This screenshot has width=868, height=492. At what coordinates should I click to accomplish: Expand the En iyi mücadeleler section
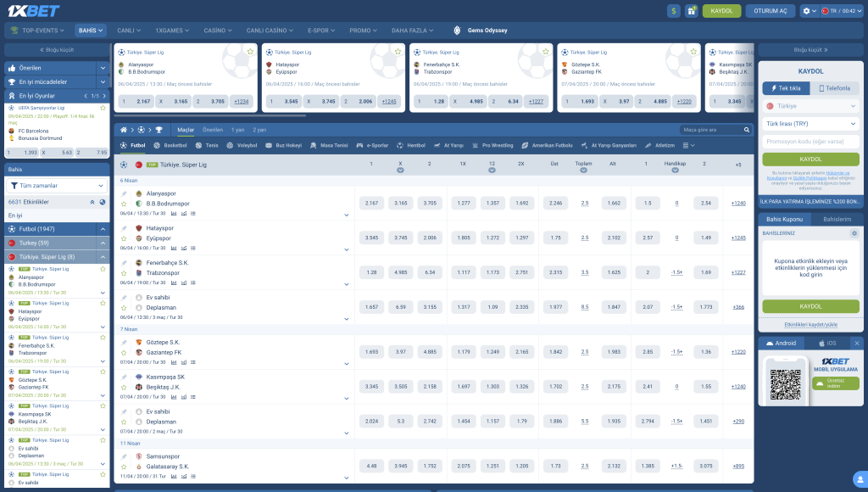coord(103,82)
